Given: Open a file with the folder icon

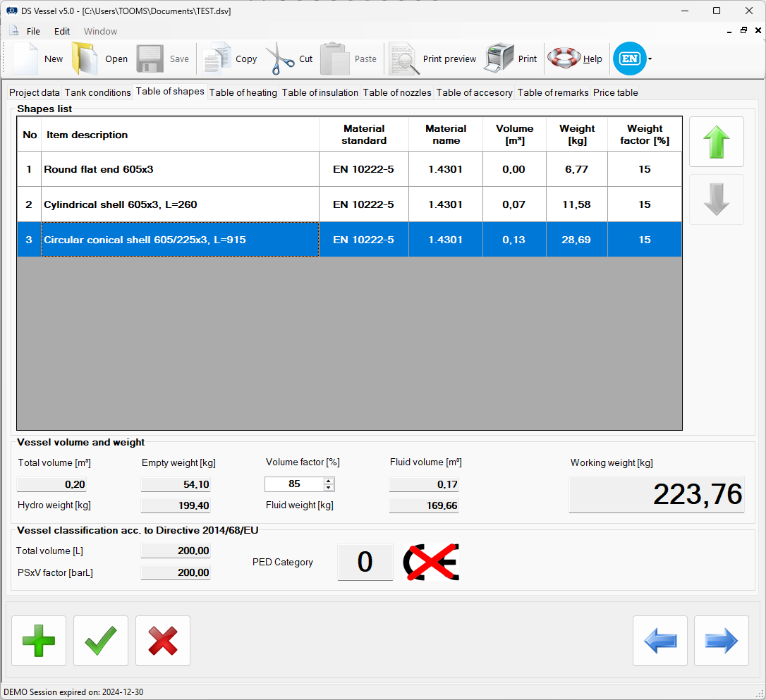Looking at the screenshot, I should click(x=84, y=59).
